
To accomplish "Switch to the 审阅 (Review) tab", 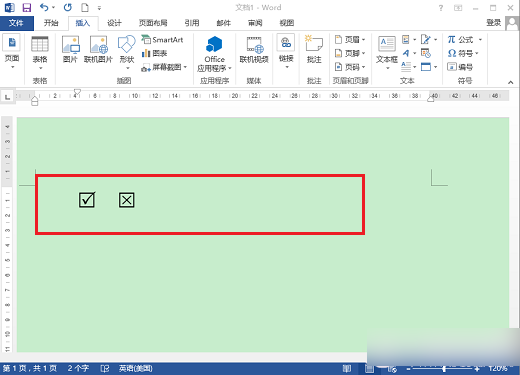I will pos(255,23).
